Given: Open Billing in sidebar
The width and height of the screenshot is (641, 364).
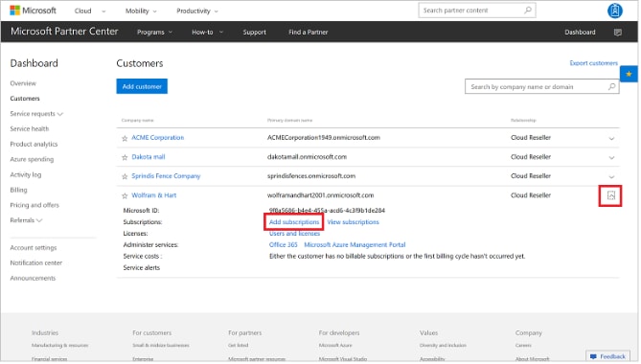Looking at the screenshot, I should pos(19,190).
